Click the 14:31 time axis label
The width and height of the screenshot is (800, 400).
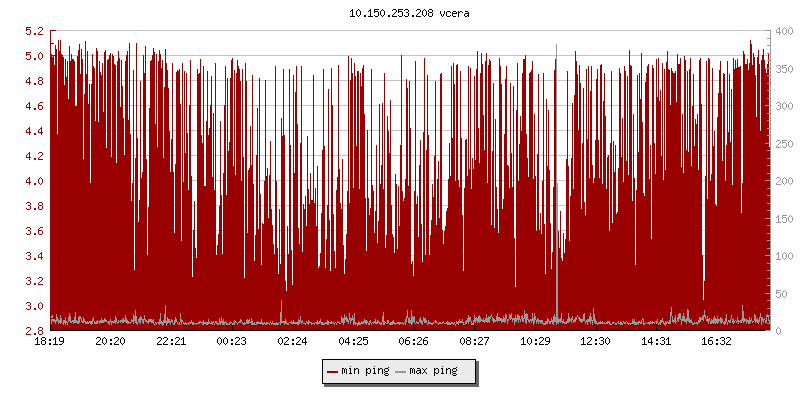[656, 342]
